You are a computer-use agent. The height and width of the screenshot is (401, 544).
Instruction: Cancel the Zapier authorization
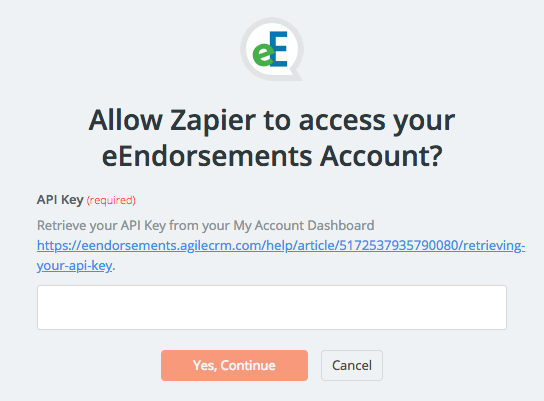[x=352, y=365]
